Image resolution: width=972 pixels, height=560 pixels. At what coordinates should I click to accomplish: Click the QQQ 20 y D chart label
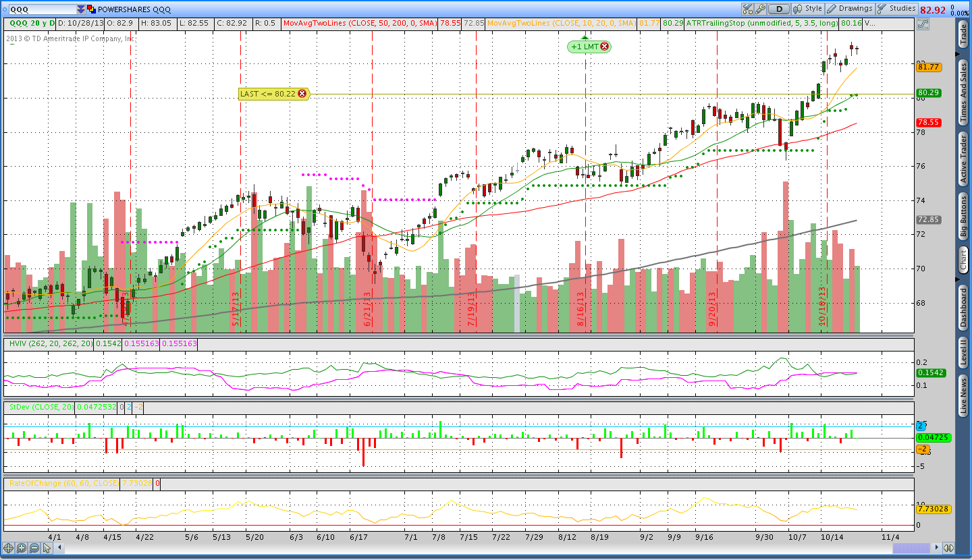pyautogui.click(x=32, y=23)
